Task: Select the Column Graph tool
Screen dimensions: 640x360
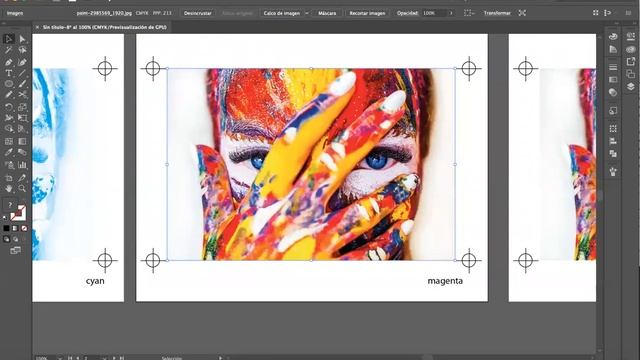Action: (22, 165)
